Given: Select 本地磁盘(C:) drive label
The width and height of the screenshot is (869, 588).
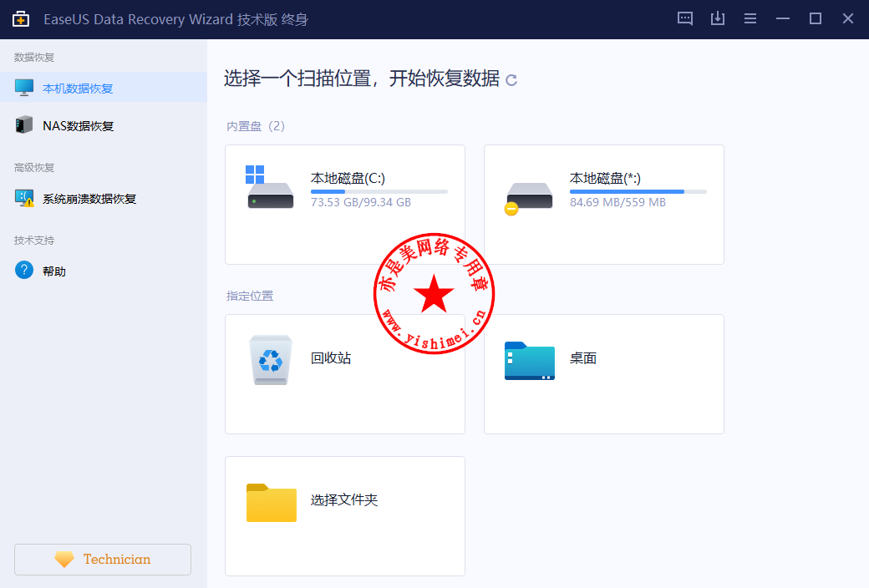Looking at the screenshot, I should click(x=348, y=179).
